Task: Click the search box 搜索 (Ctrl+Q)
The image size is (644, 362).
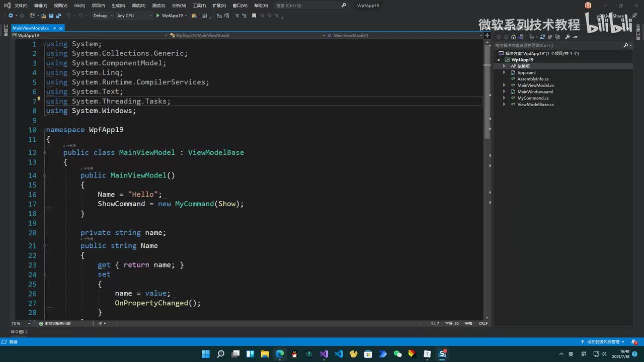Action: click(x=311, y=6)
